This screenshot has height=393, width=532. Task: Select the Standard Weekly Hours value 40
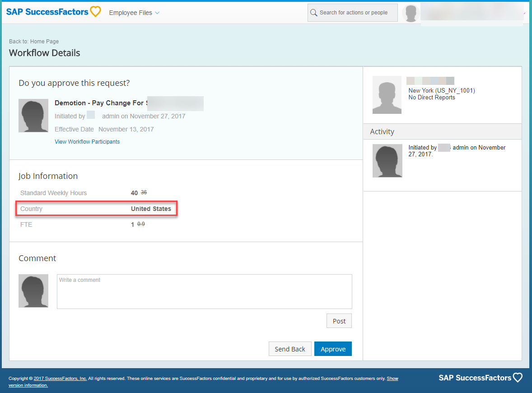point(135,193)
